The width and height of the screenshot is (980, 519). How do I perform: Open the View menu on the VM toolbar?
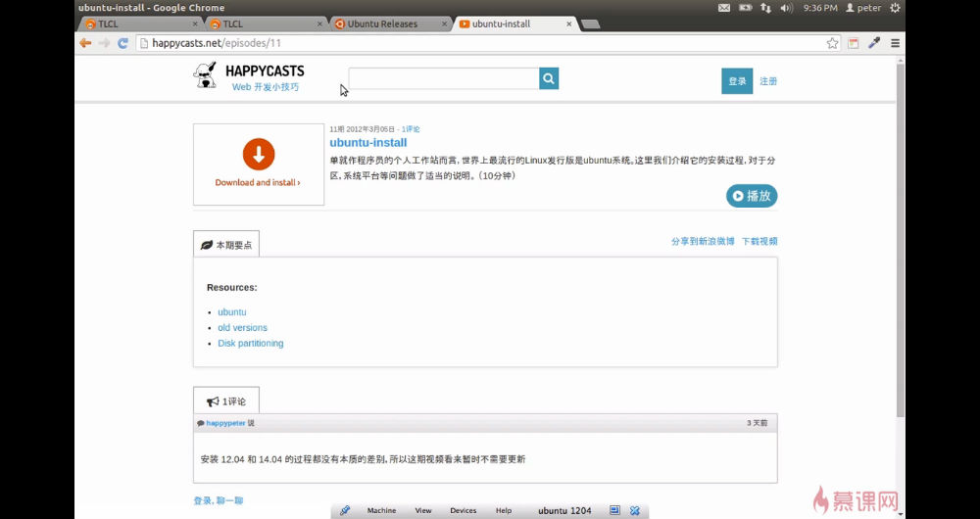[x=423, y=510]
